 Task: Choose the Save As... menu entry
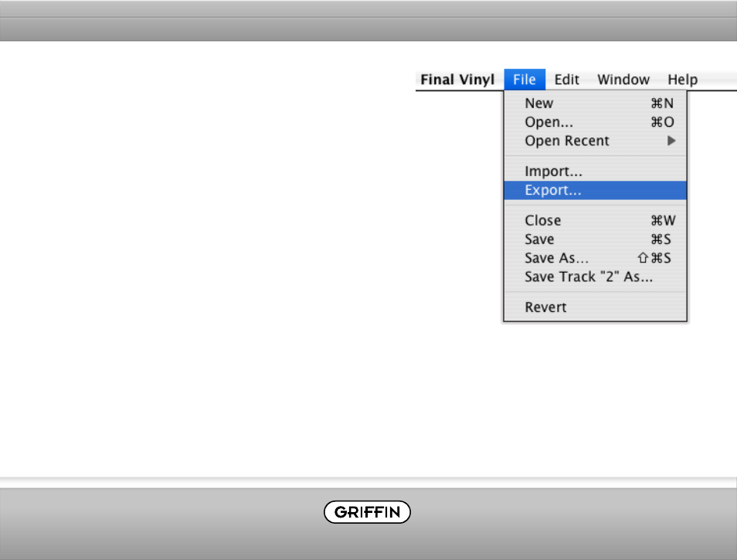(595, 258)
